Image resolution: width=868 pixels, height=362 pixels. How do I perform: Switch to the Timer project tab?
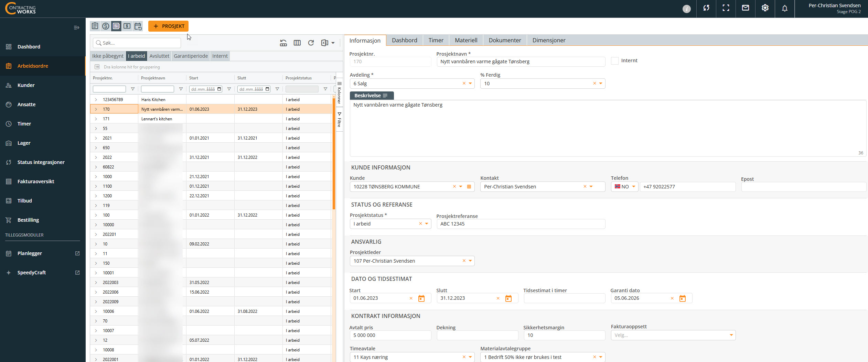(436, 40)
